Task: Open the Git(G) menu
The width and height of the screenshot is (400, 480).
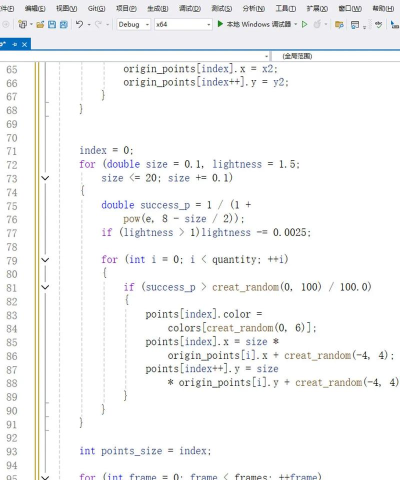Action: coord(96,8)
